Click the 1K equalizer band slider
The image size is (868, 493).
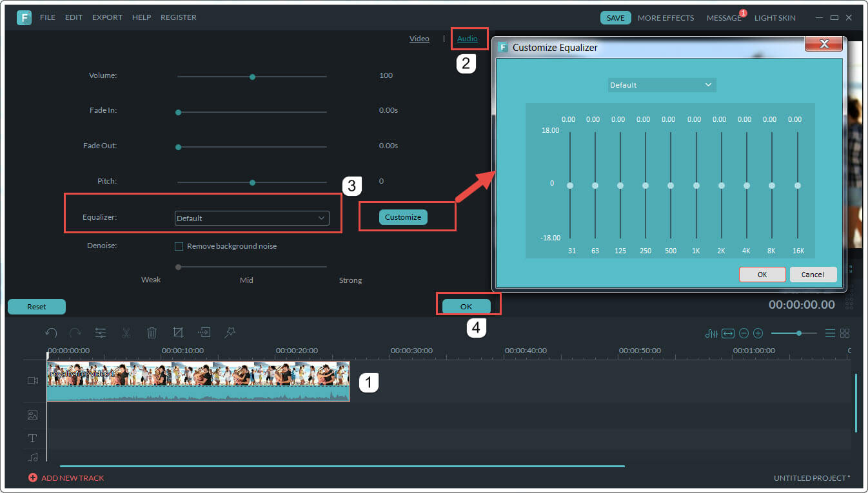pyautogui.click(x=696, y=186)
